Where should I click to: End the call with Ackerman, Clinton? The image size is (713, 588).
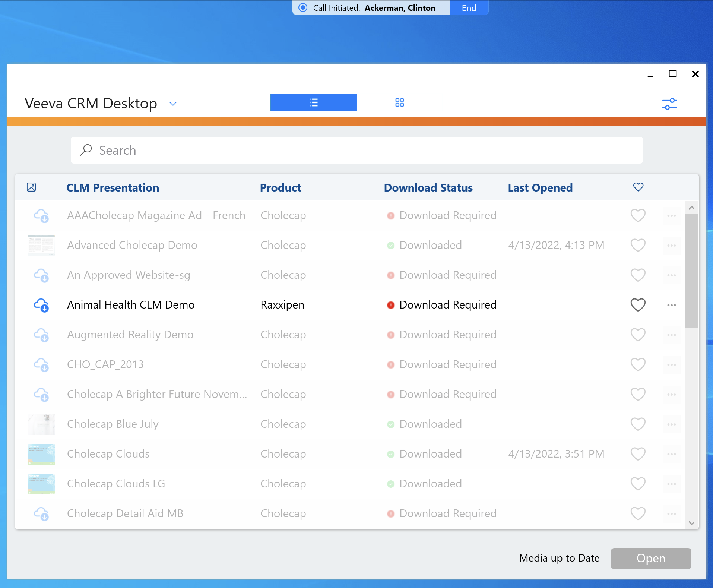[469, 7]
